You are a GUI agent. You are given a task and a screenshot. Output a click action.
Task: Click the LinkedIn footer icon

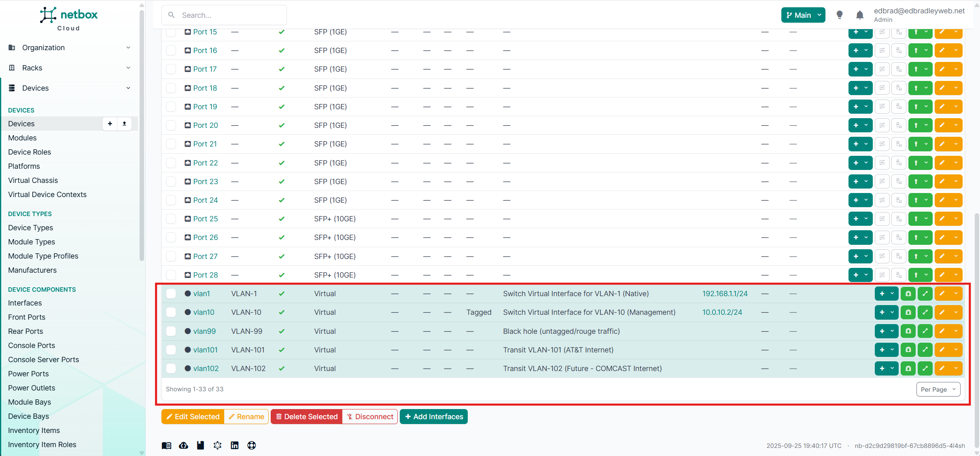235,445
